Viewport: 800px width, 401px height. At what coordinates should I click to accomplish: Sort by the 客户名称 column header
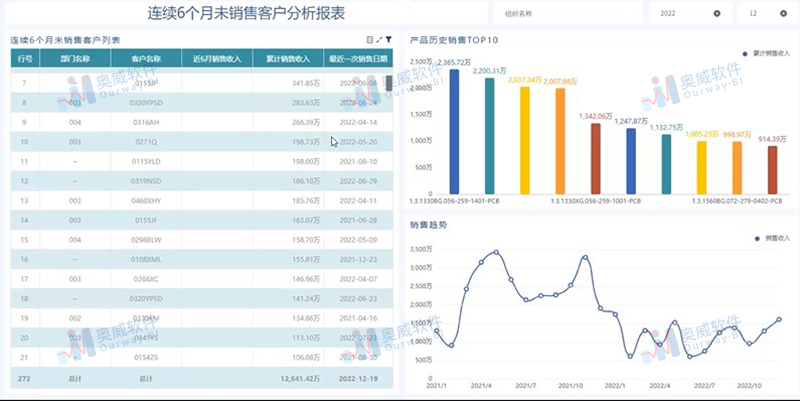coord(146,59)
